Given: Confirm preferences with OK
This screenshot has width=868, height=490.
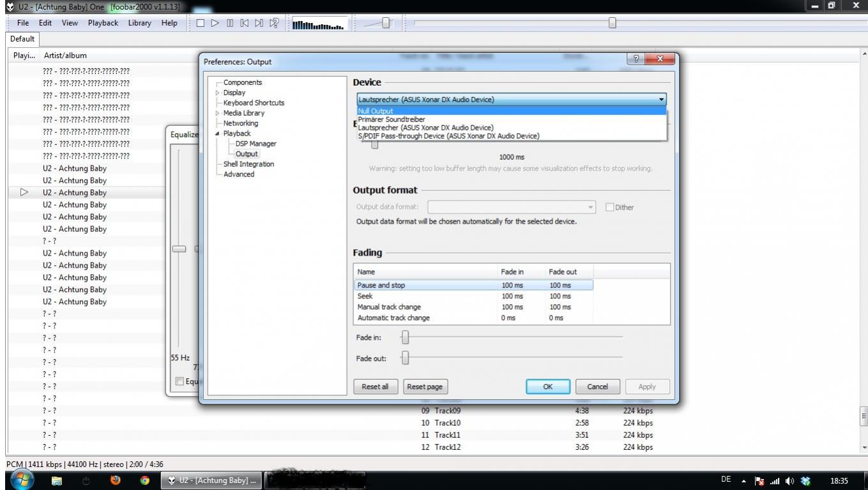Looking at the screenshot, I should 547,387.
